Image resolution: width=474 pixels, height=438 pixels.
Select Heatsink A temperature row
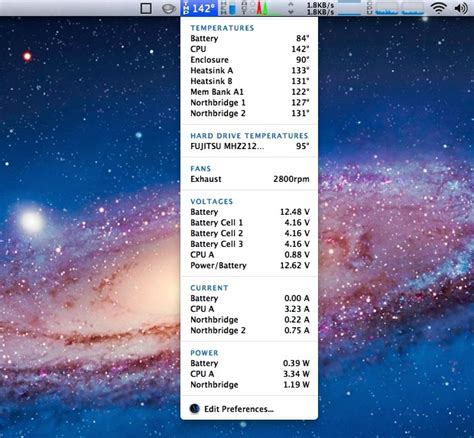tap(249, 70)
